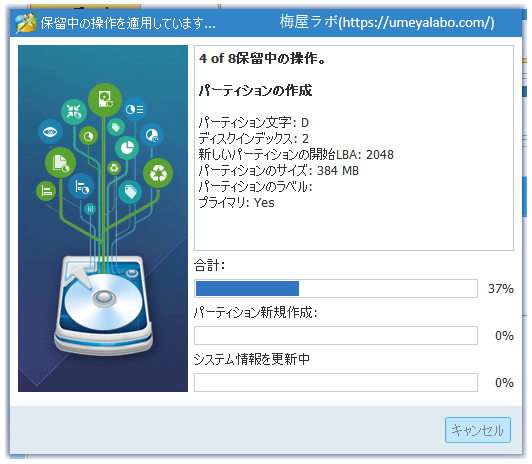Click the small recycle icon in green circle
The height and width of the screenshot is (464, 532).
click(x=114, y=168)
